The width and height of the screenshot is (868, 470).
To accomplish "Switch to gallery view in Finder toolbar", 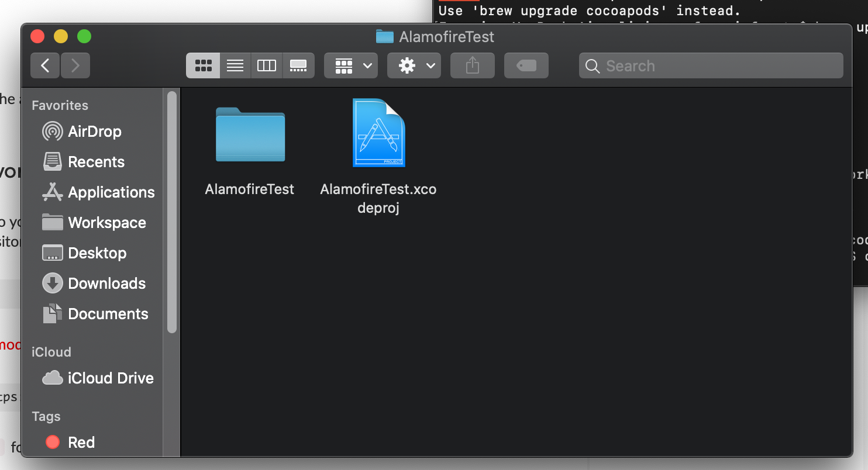I will coord(298,65).
